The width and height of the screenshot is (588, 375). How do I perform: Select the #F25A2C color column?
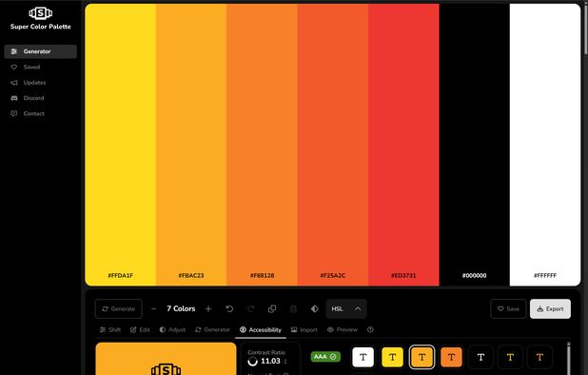pyautogui.click(x=333, y=145)
